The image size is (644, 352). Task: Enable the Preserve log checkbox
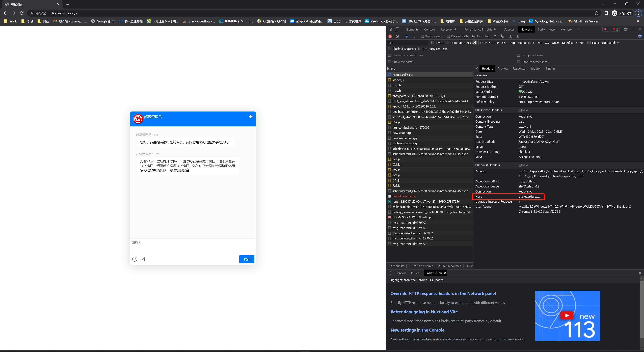[x=422, y=36]
